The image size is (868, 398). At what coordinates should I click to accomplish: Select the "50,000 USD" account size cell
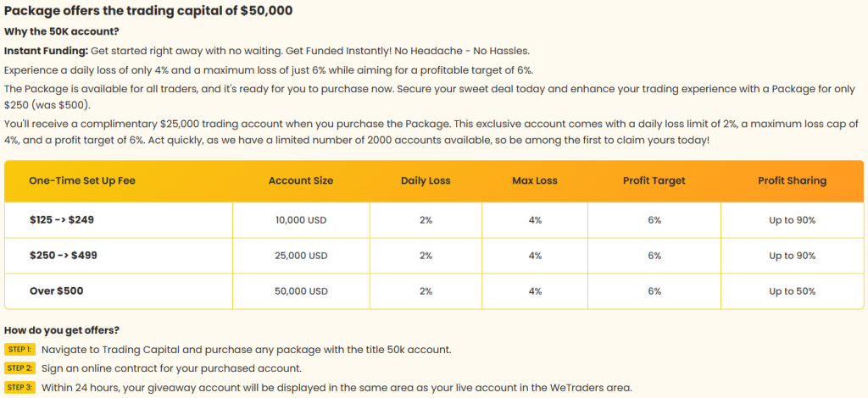[301, 291]
